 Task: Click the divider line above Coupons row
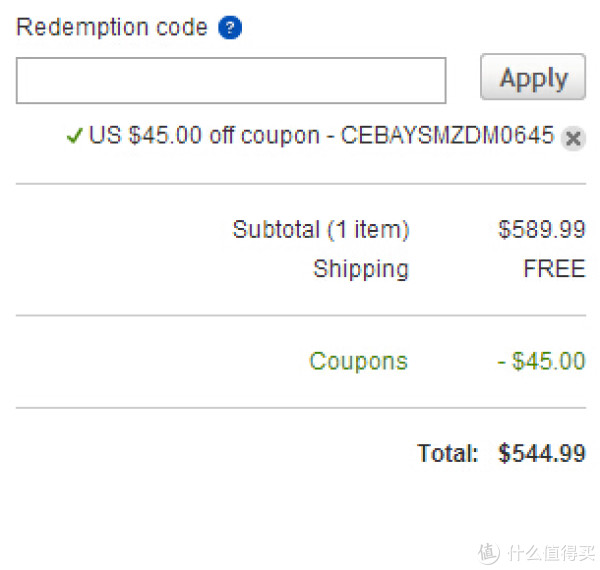(x=301, y=316)
